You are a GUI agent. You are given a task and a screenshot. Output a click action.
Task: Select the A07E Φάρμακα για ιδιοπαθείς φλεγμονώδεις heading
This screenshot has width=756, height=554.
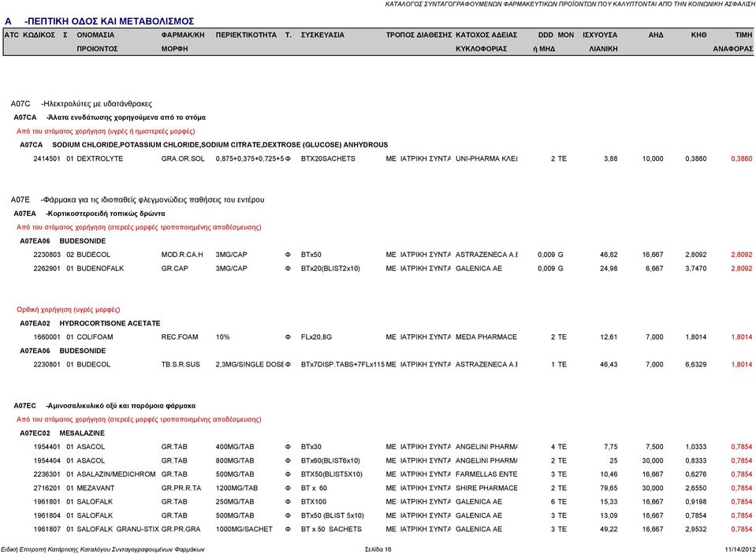[x=137, y=199]
